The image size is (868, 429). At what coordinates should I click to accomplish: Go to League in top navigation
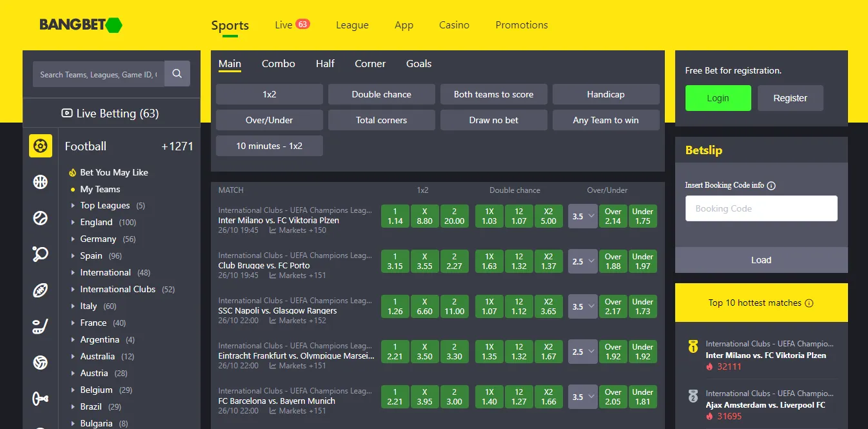[x=352, y=25]
